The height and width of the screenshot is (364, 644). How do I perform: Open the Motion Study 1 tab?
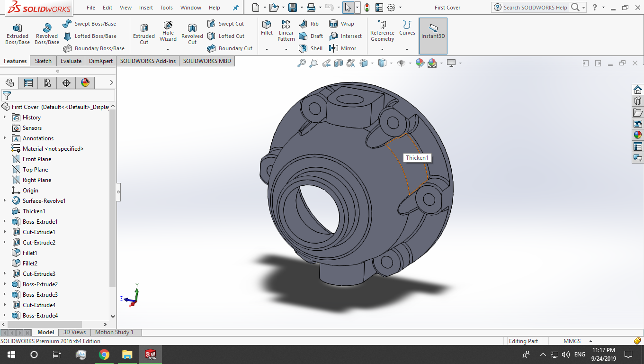coord(115,332)
